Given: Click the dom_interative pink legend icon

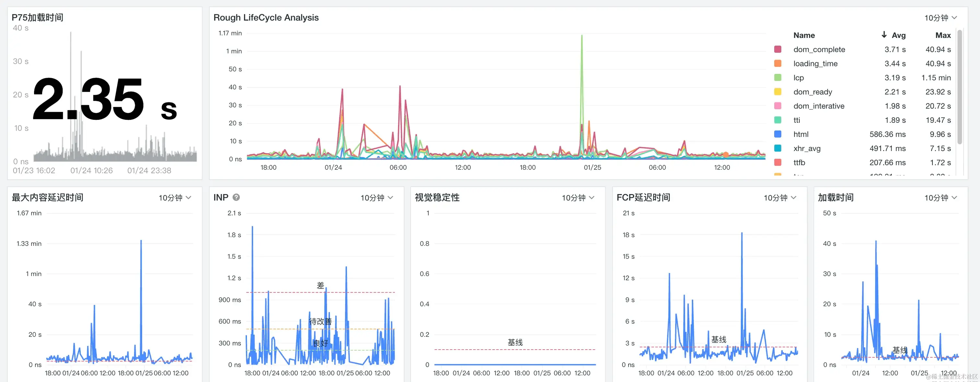Looking at the screenshot, I should pyautogui.click(x=777, y=106).
